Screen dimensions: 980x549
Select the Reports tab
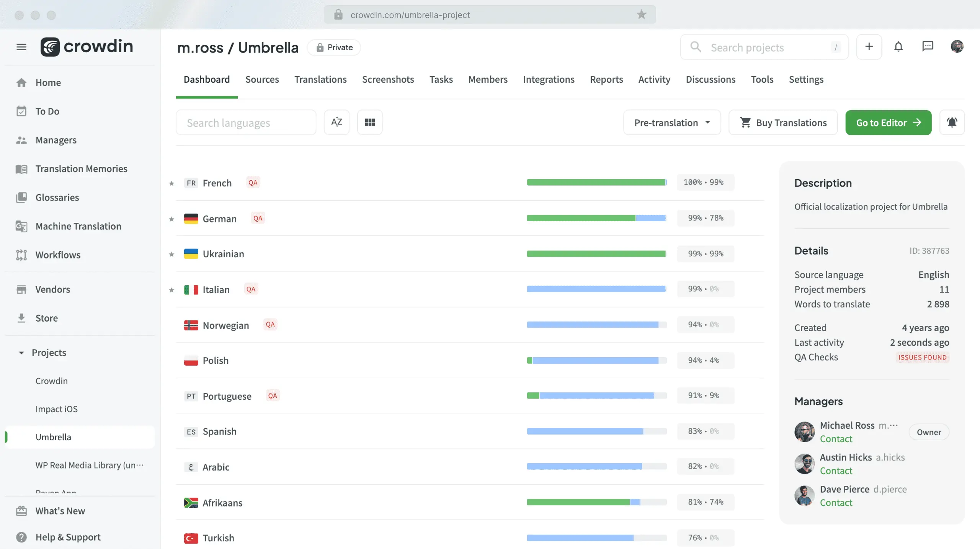point(606,79)
